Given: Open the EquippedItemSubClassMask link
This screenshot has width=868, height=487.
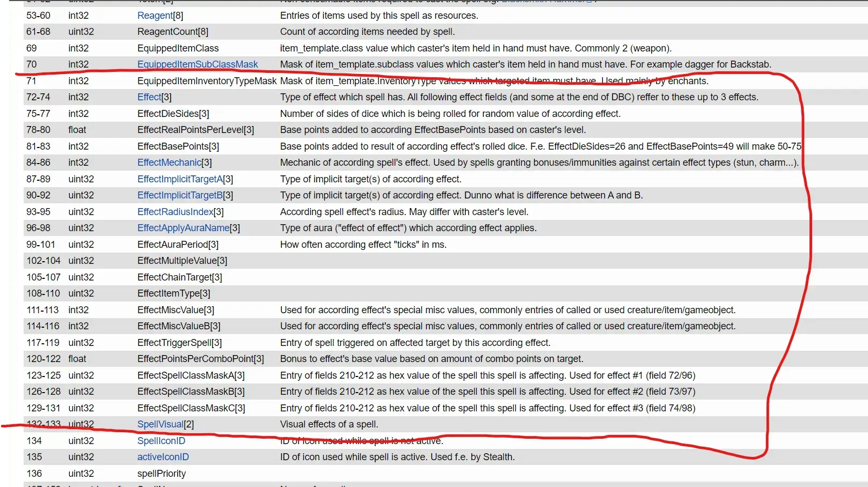Looking at the screenshot, I should coord(198,64).
